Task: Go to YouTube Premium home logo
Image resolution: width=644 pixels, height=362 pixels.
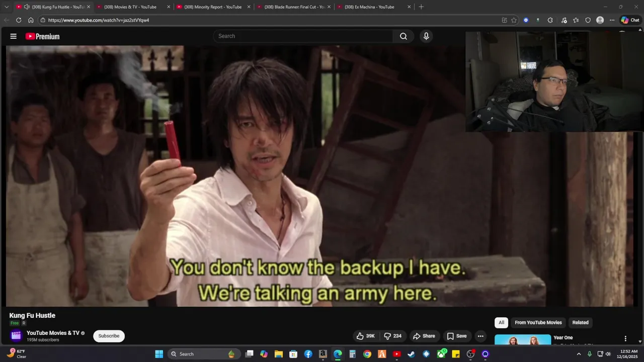Action: click(x=42, y=36)
